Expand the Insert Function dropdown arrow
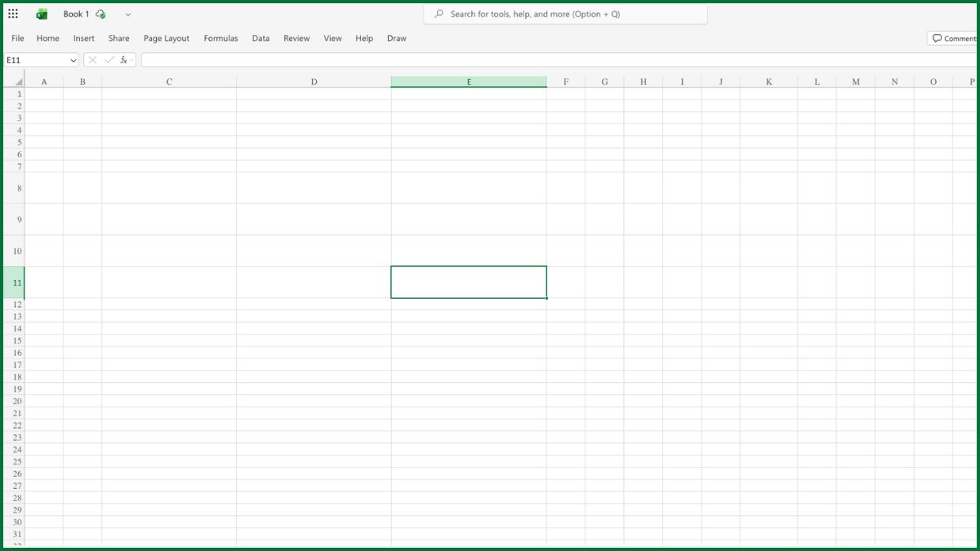Image resolution: width=980 pixels, height=551 pixels. click(x=130, y=59)
